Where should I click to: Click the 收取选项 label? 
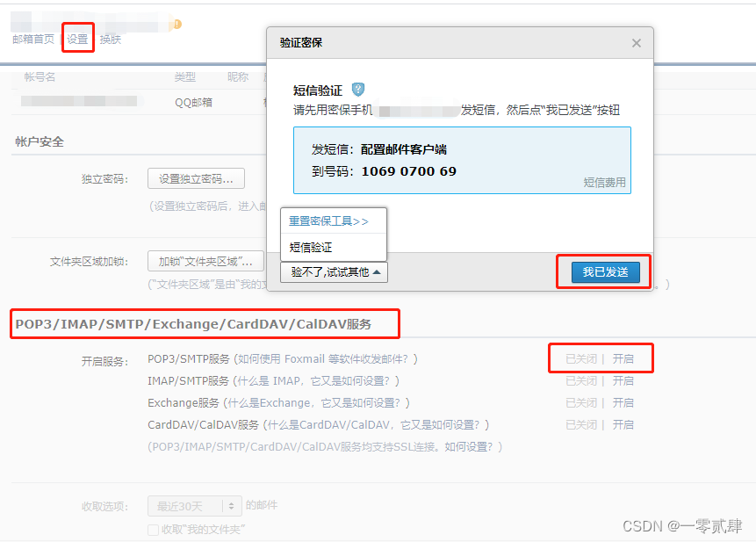coord(104,507)
